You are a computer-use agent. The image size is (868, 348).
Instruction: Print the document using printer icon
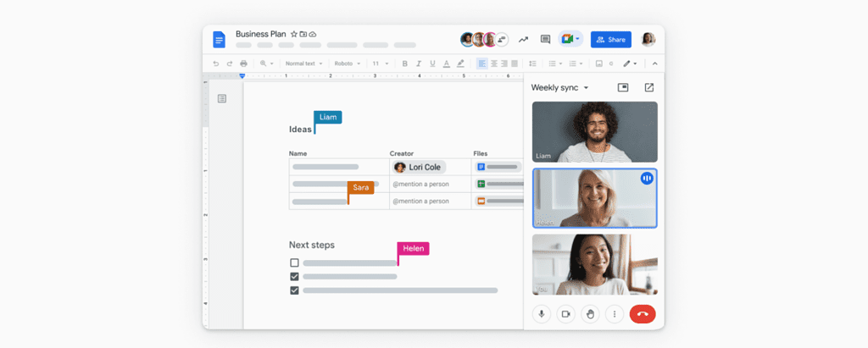coord(243,64)
